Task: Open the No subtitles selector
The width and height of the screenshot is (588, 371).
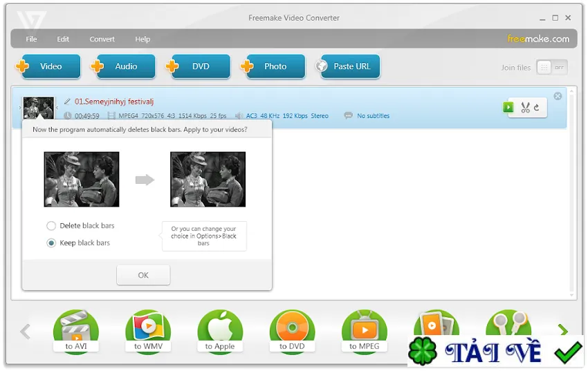Action: pos(373,116)
